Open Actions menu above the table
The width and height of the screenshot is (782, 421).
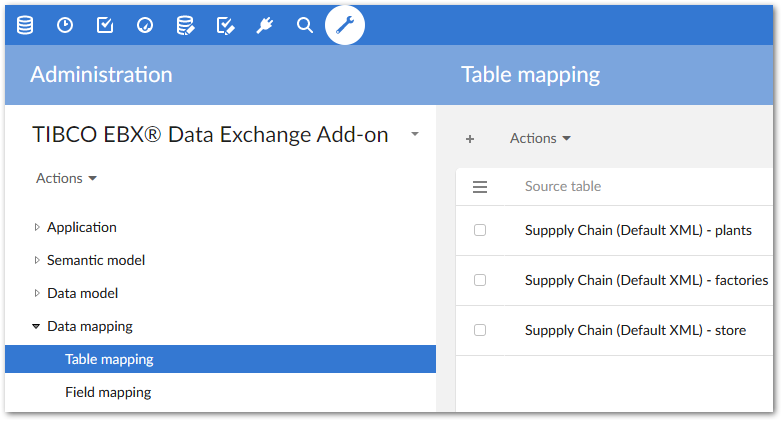(x=540, y=138)
